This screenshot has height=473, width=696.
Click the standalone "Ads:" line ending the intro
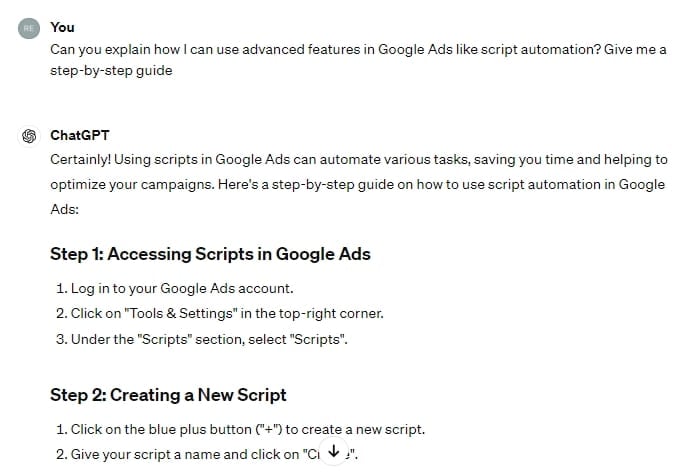(x=64, y=210)
